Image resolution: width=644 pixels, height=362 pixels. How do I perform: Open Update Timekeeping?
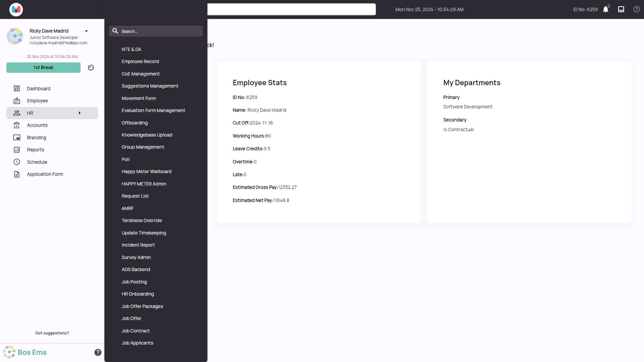coord(144,233)
